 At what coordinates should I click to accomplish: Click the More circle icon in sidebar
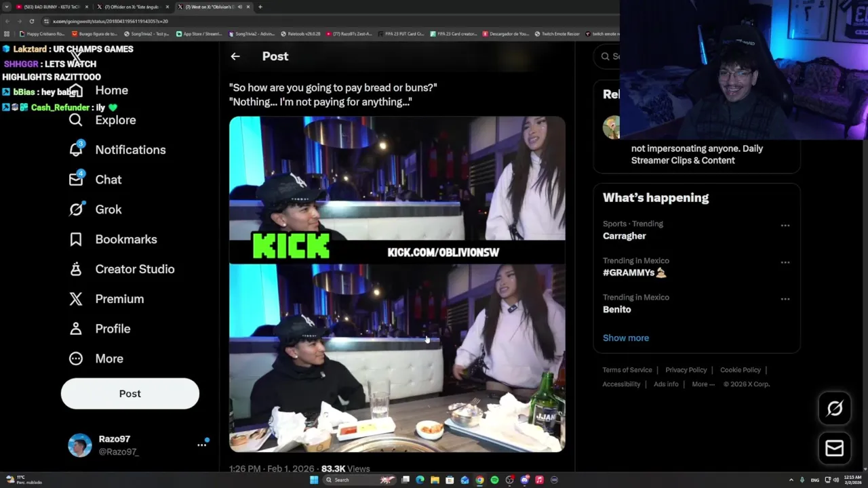tap(76, 359)
